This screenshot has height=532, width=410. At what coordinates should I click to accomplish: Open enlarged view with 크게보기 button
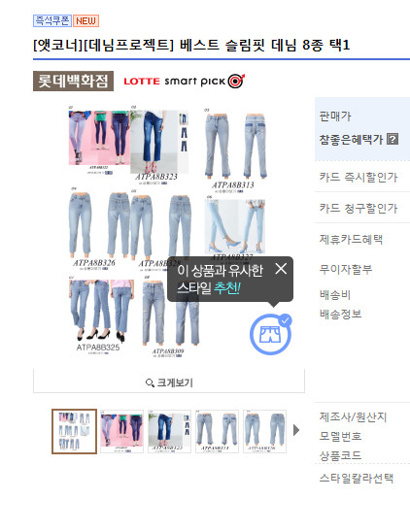[x=169, y=381]
